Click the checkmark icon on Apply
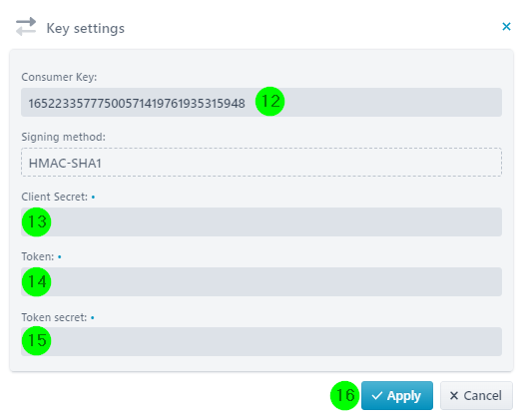The width and height of the screenshot is (524, 420). [x=377, y=396]
